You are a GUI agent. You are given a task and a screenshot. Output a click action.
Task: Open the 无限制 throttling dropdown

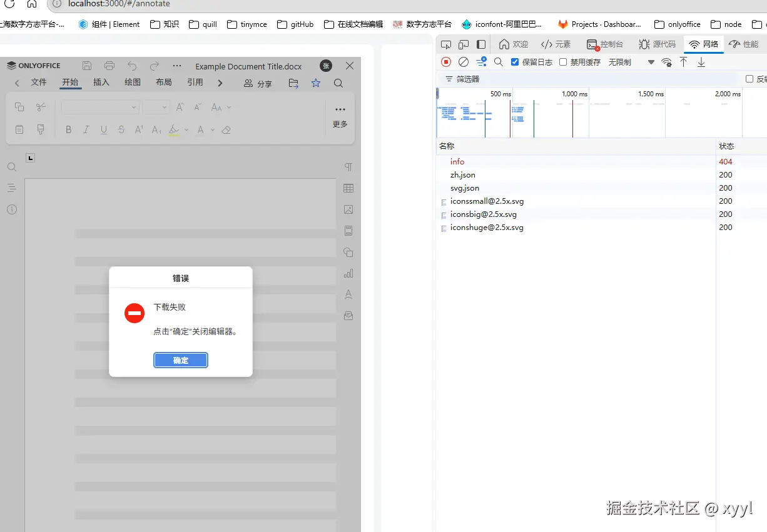coord(631,62)
